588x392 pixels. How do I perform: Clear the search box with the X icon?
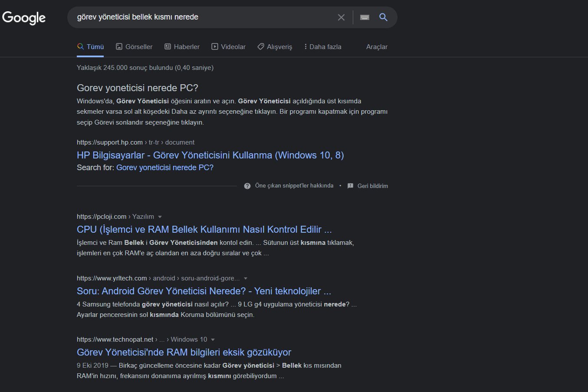pyautogui.click(x=341, y=17)
